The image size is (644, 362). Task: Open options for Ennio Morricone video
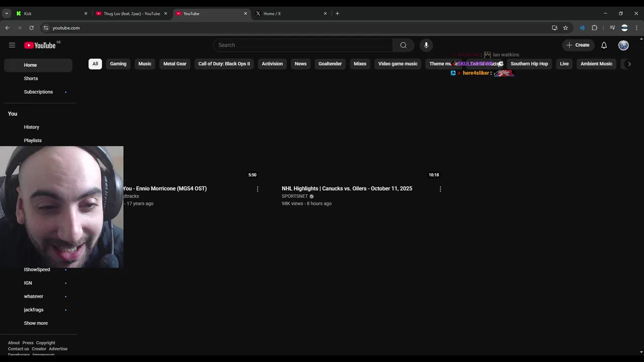click(x=258, y=189)
